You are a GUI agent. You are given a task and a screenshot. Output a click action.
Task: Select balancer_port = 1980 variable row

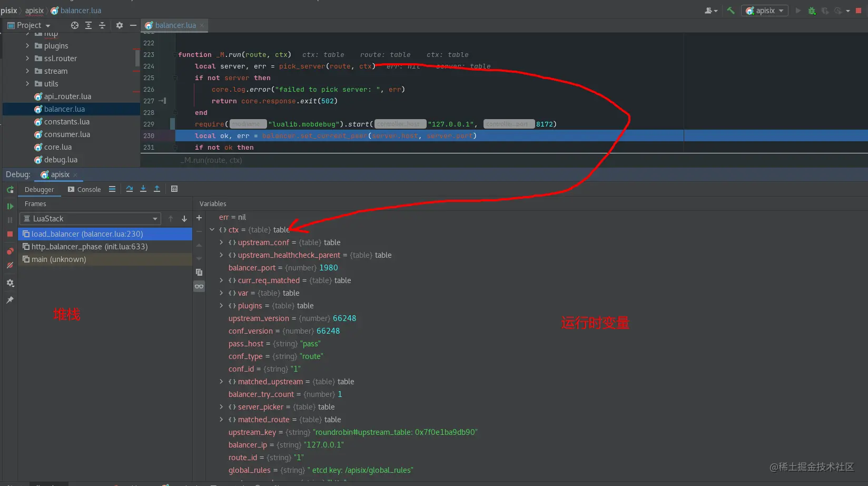283,268
